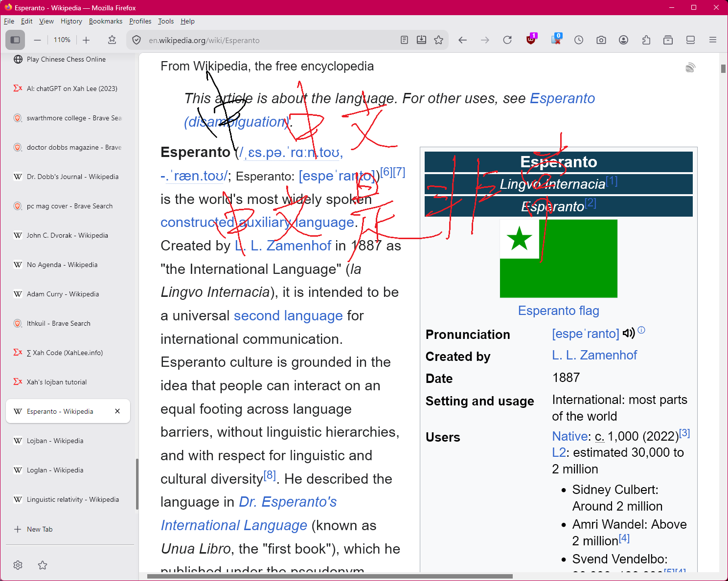The width and height of the screenshot is (728, 581).
Task: Take a screenshot with the camera icon
Action: pos(601,40)
